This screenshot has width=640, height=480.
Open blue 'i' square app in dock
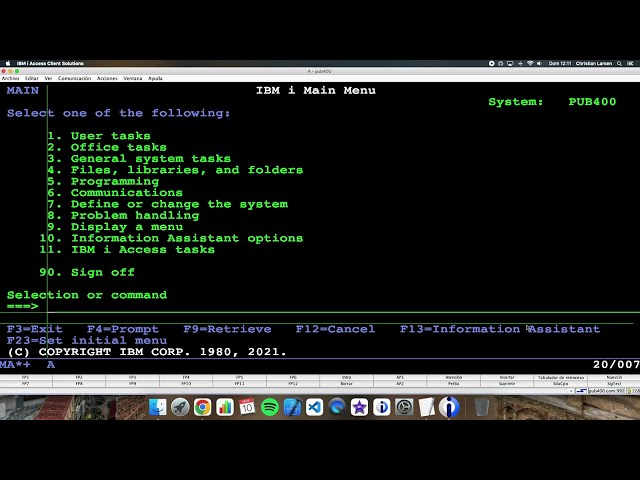pyautogui.click(x=382, y=407)
